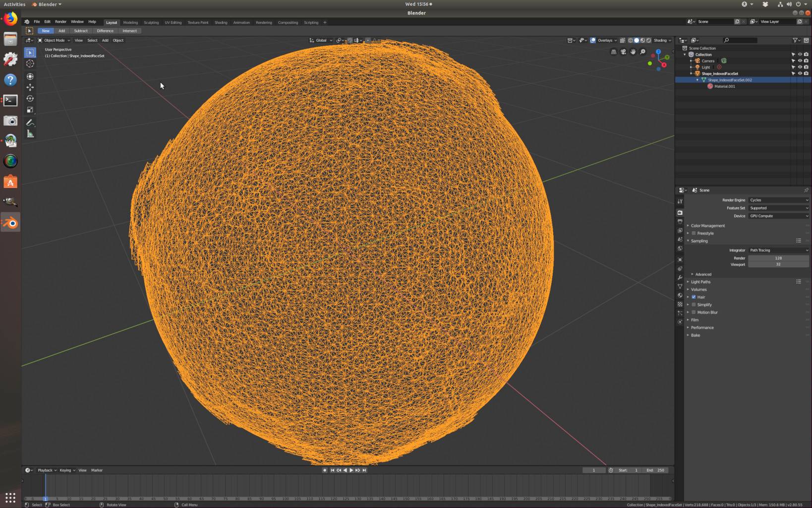Image resolution: width=812 pixels, height=508 pixels.
Task: Toggle viewport overlays visibility button
Action: point(593,40)
